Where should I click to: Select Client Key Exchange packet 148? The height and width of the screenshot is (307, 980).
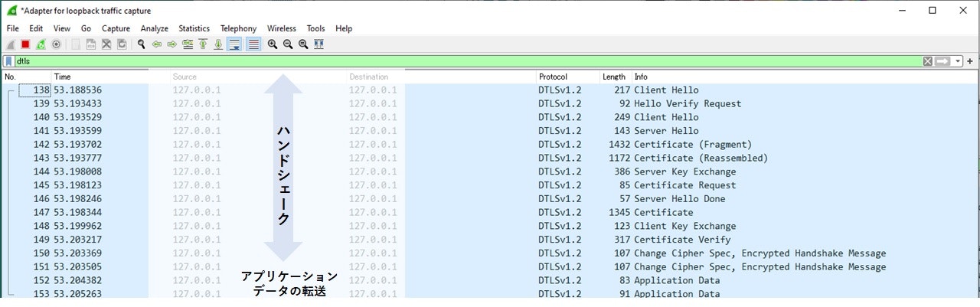point(490,226)
